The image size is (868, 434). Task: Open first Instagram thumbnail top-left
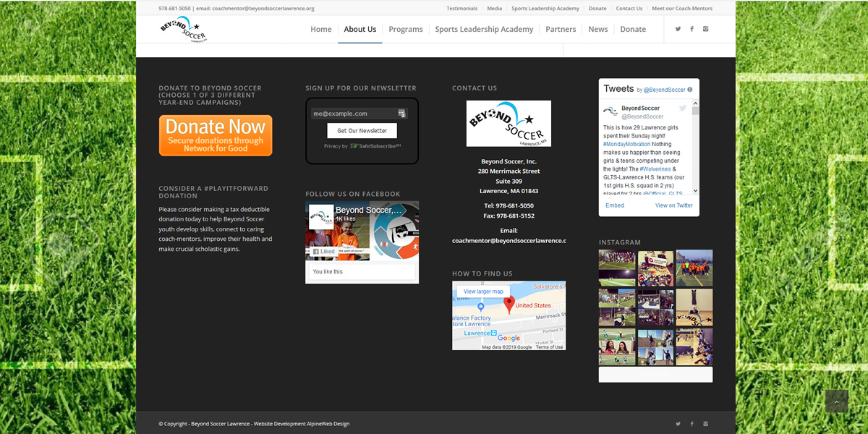click(x=617, y=268)
